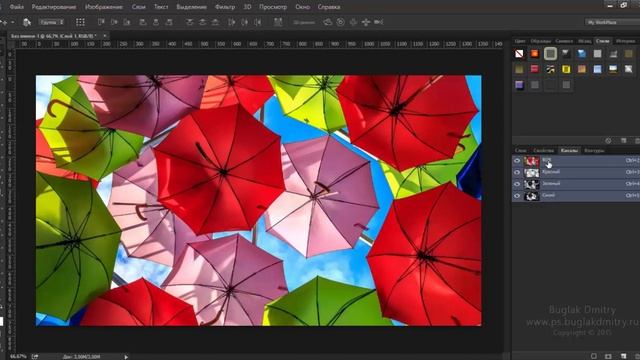Apply the black-and-yellow striped style preset

point(550,69)
